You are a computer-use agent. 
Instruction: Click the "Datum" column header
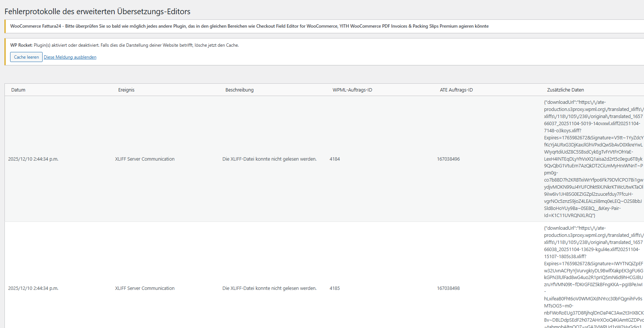[18, 90]
